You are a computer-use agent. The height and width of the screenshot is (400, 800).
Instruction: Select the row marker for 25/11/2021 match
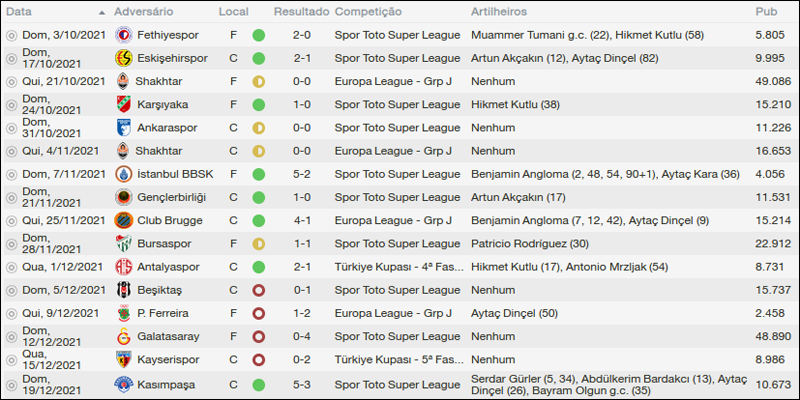point(11,220)
